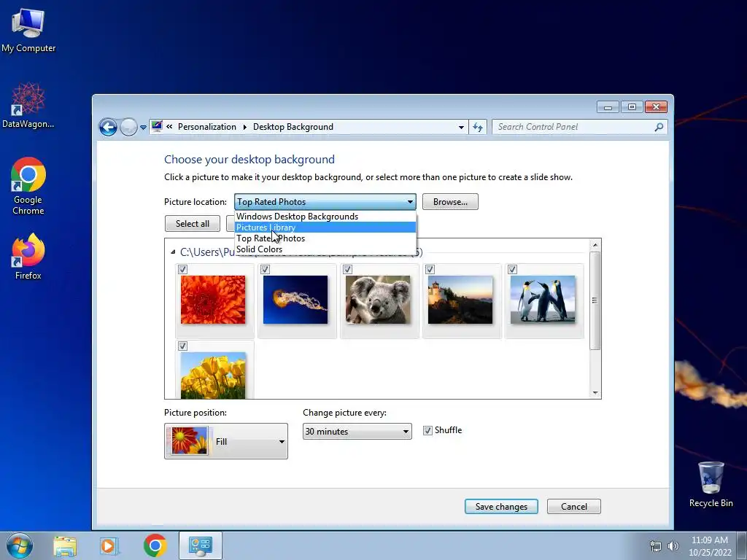Switch to Chrome in the taskbar
747x560 pixels.
[x=155, y=545]
